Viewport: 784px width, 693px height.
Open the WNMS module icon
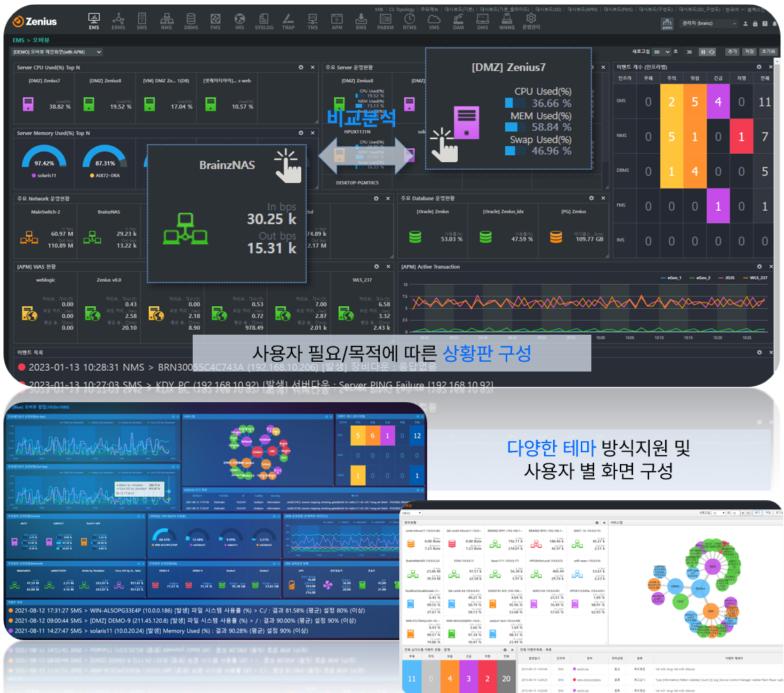tap(507, 22)
